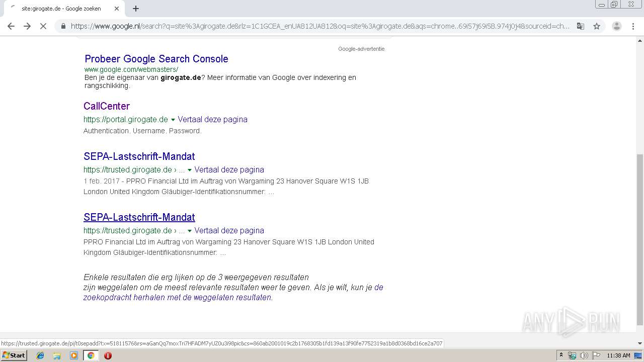Screen dimensions: 644x362
Task: Open Probeer Google Search Console link
Action: [156, 59]
